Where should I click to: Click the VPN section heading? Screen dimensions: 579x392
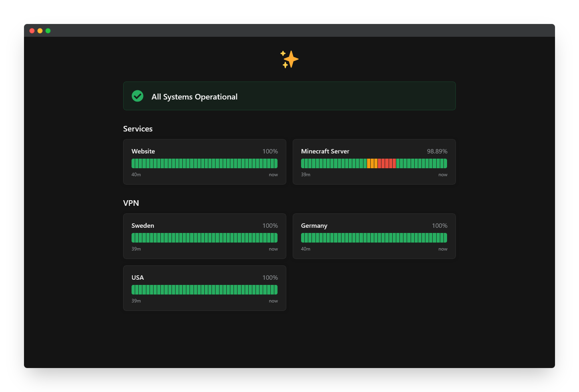(x=131, y=203)
